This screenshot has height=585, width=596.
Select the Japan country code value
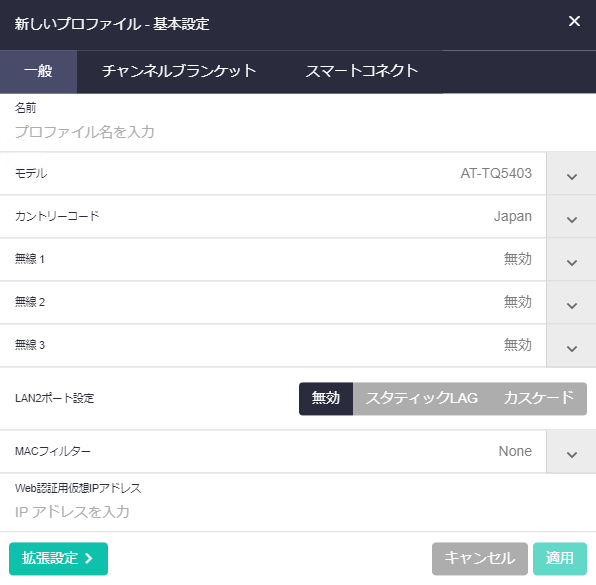[512, 217]
